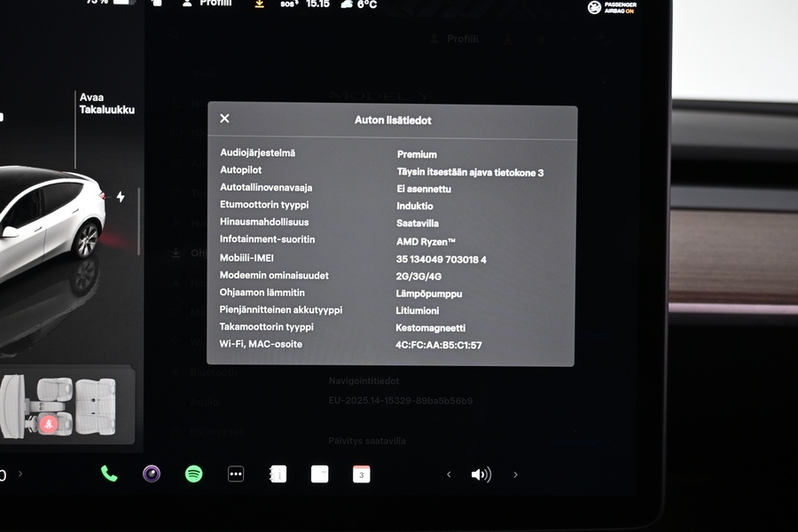Increase volume with the right chevron
Image resolution: width=798 pixels, height=532 pixels.
tap(515, 474)
